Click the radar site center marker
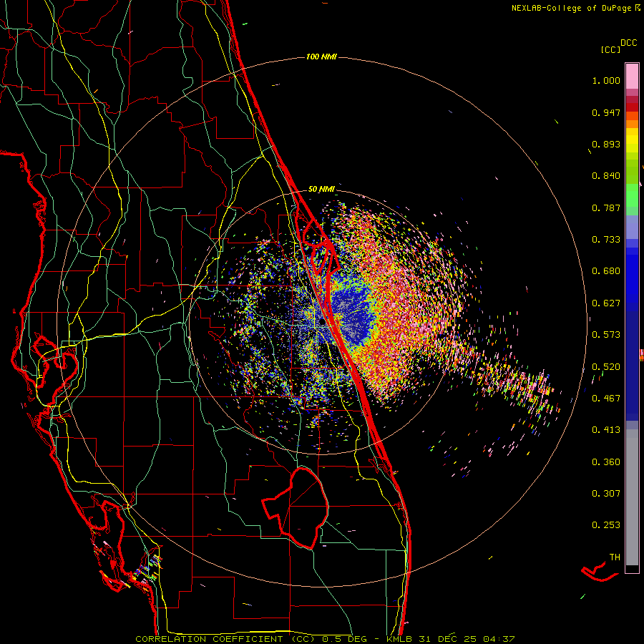This screenshot has height=644, width=644. click(x=321, y=323)
